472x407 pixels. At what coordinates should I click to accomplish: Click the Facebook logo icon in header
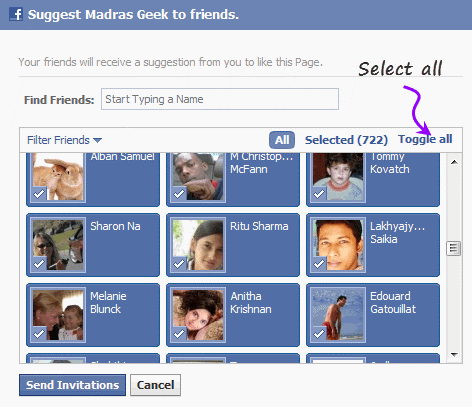(x=16, y=14)
